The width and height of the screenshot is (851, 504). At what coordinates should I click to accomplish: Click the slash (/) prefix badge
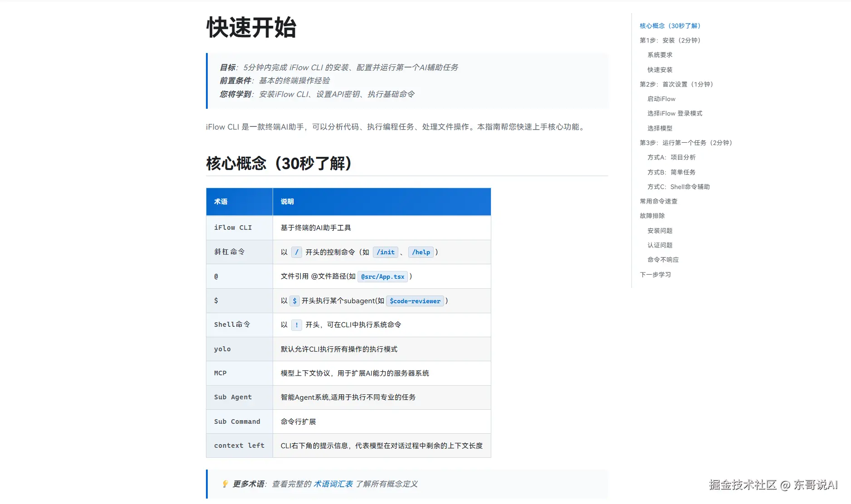click(296, 252)
